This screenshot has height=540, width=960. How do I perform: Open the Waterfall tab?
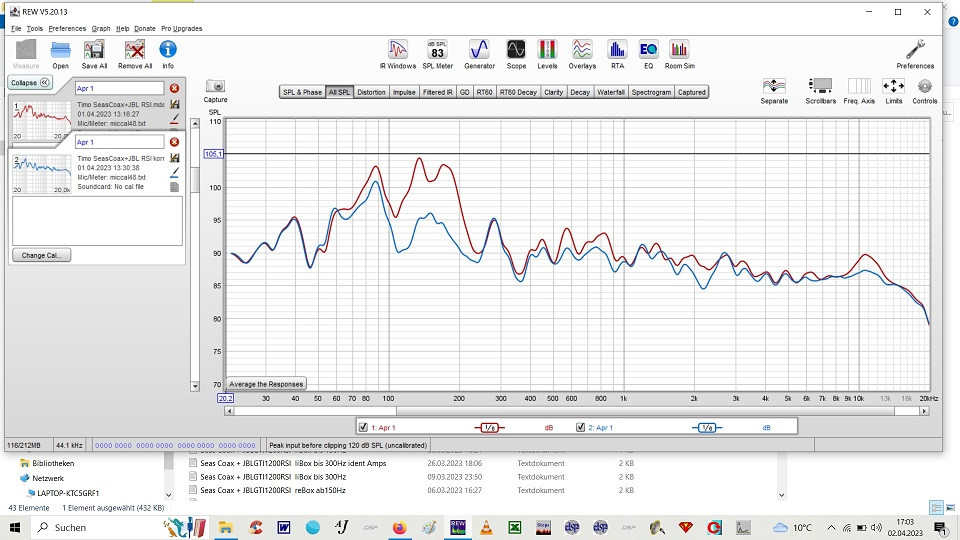click(610, 92)
